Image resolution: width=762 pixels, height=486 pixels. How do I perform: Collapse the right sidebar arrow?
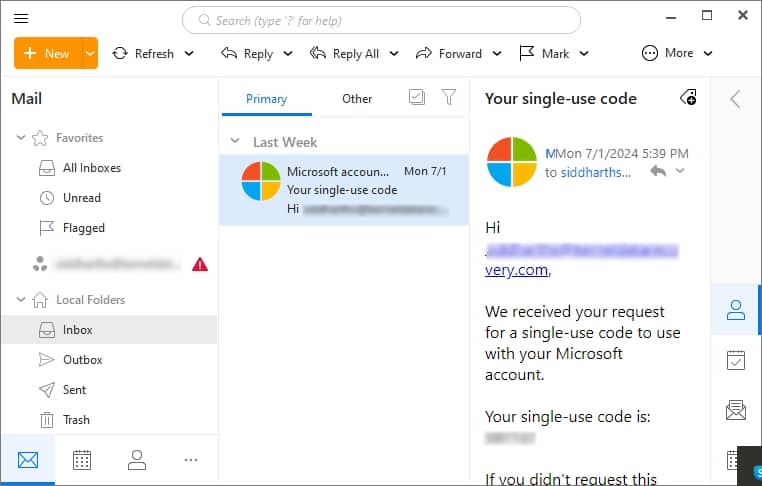point(735,99)
